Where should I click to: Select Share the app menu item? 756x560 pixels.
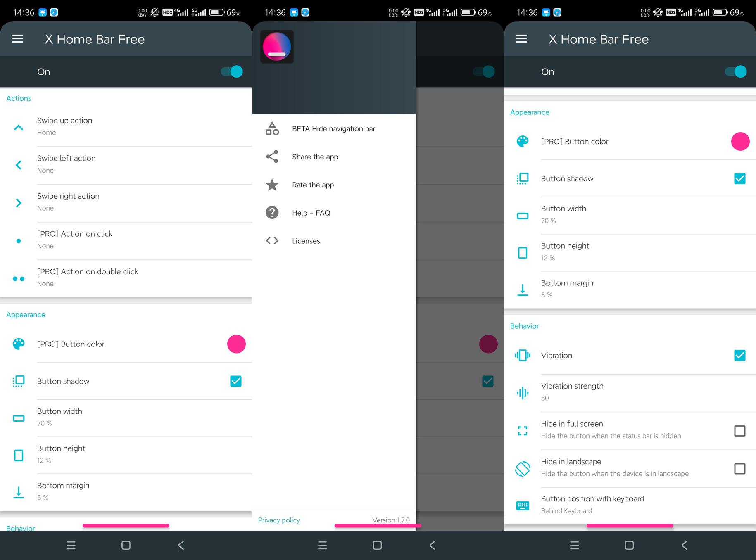(x=334, y=157)
